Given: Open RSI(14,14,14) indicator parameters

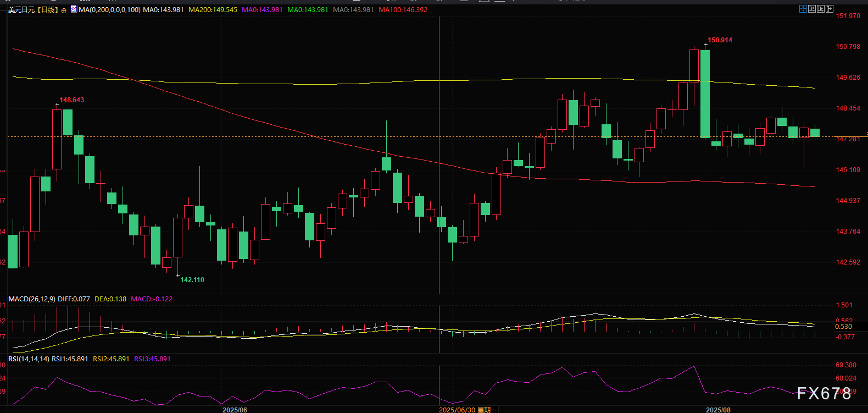Looking at the screenshot, I should 29,359.
